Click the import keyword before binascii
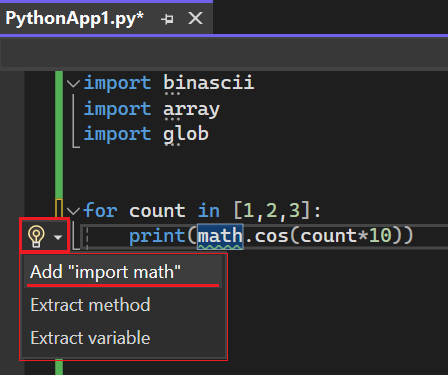Viewport: 448px width, 375px height. pyautogui.click(x=117, y=82)
